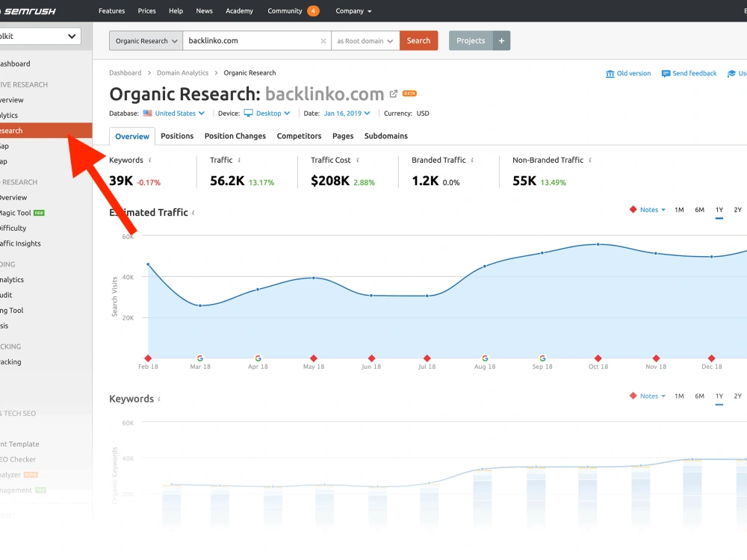Open external link icon next to backlinko.com title
747x560 pixels.
393,94
